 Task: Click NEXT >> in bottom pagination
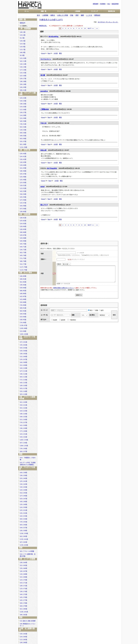coord(91,225)
